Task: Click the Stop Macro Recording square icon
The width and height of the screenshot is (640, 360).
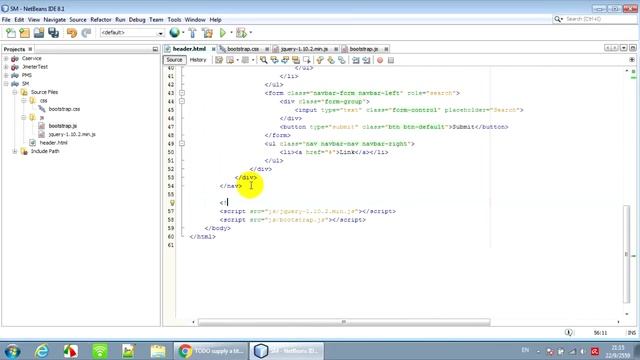Action: coord(391,60)
